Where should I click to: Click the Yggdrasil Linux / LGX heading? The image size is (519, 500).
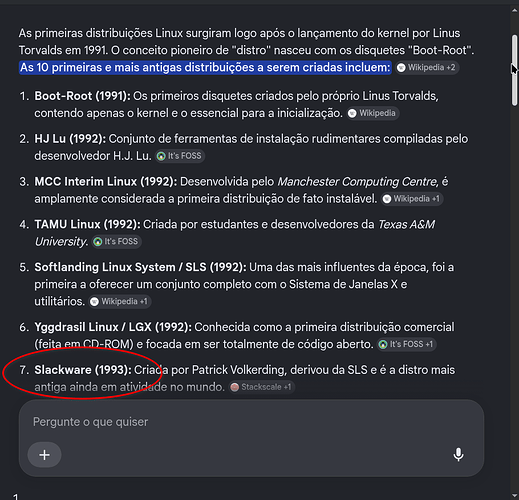pyautogui.click(x=113, y=327)
